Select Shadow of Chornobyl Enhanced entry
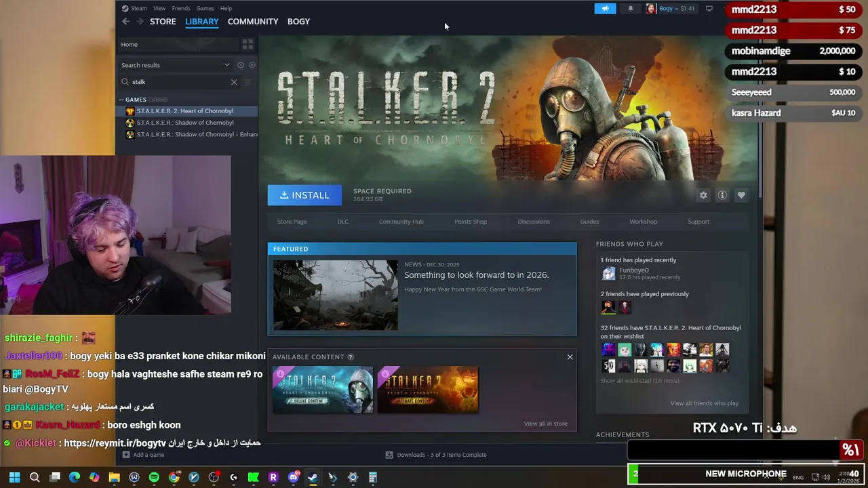This screenshot has height=488, width=868. [186, 134]
